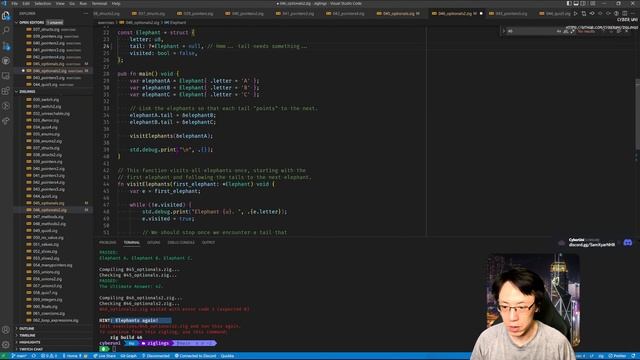Image resolution: width=640 pixels, height=360 pixels.
Task: Select the DEBUG CONSOLE panel tab
Action: coord(181,242)
